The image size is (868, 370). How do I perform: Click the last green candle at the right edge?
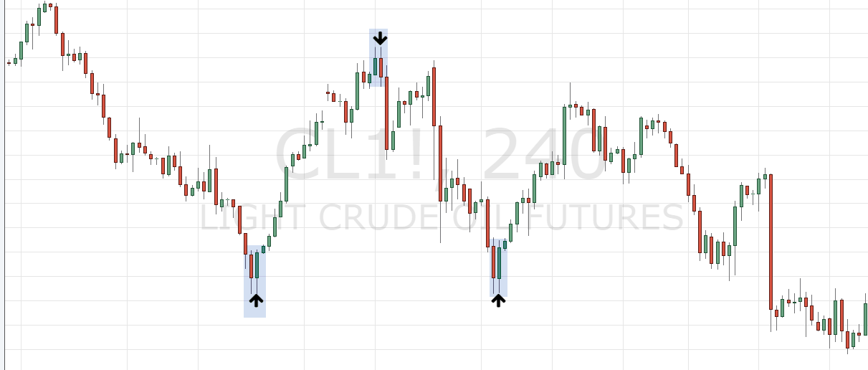865,319
